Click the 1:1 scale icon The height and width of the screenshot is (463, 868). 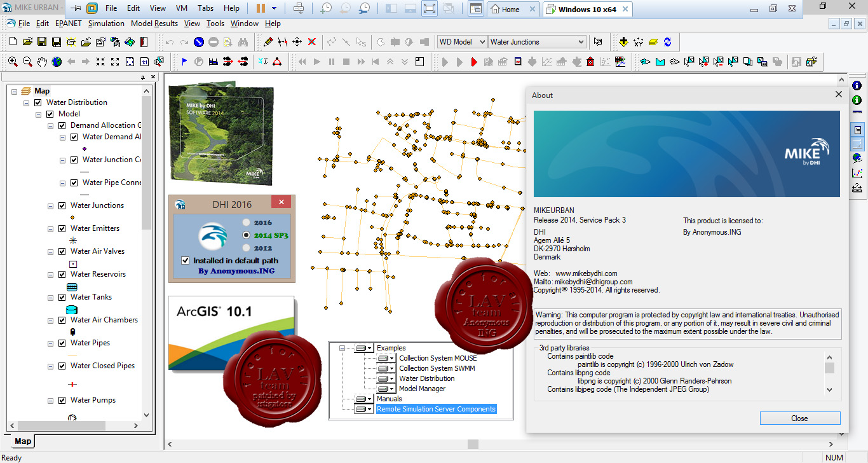coord(144,62)
